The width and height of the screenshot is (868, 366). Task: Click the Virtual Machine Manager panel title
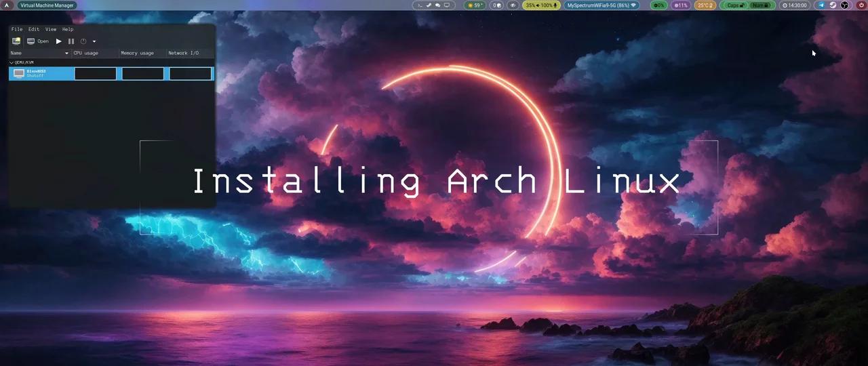(x=47, y=5)
